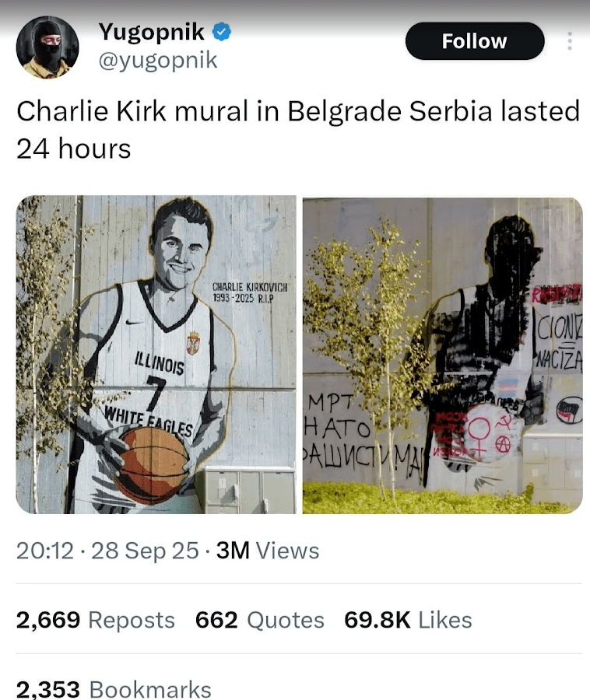Open the 2,353 Bookmarks count

[x=114, y=689]
